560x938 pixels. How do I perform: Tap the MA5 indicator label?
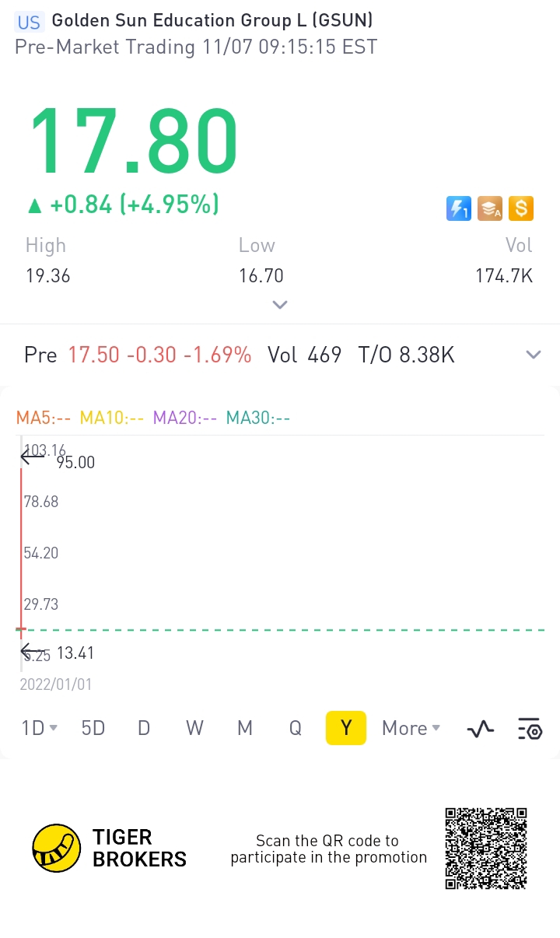point(44,418)
